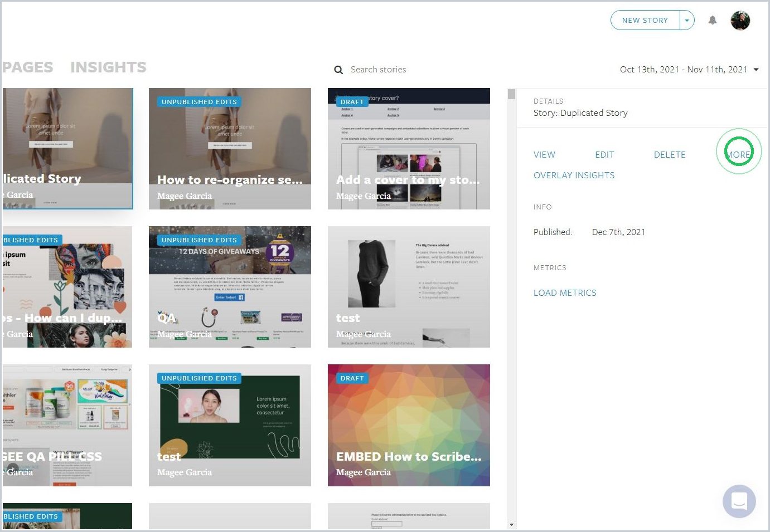Image resolution: width=770 pixels, height=532 pixels.
Task: Open the More options in details
Action: point(739,155)
